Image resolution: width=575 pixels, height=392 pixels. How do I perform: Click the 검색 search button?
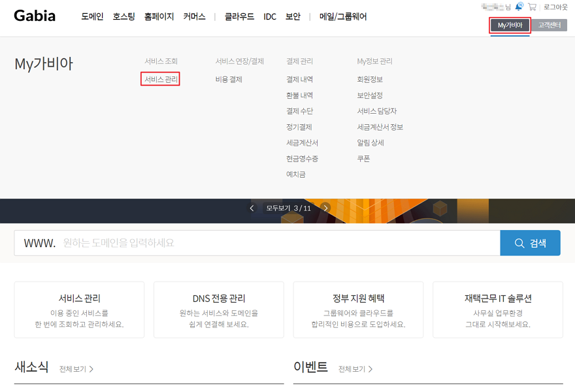pos(531,243)
